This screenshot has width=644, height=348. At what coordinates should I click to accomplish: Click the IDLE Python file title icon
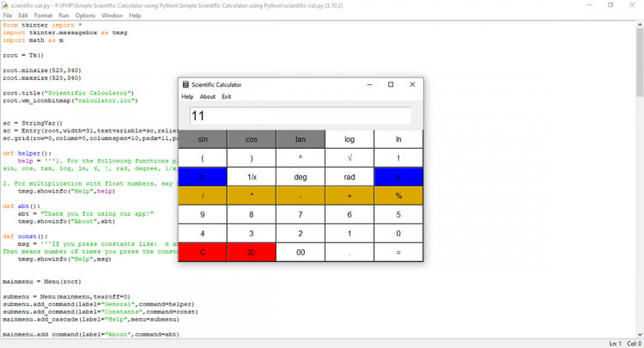tap(5, 5)
